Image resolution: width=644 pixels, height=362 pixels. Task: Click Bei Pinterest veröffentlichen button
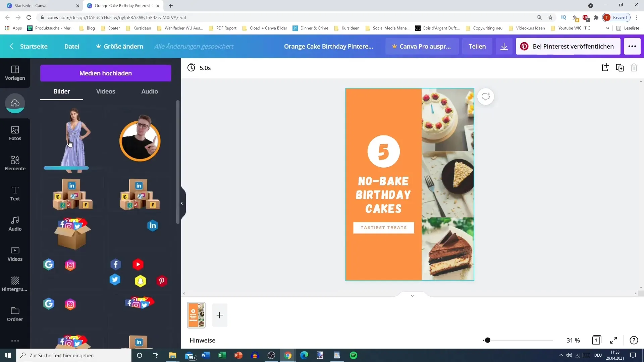571,46
